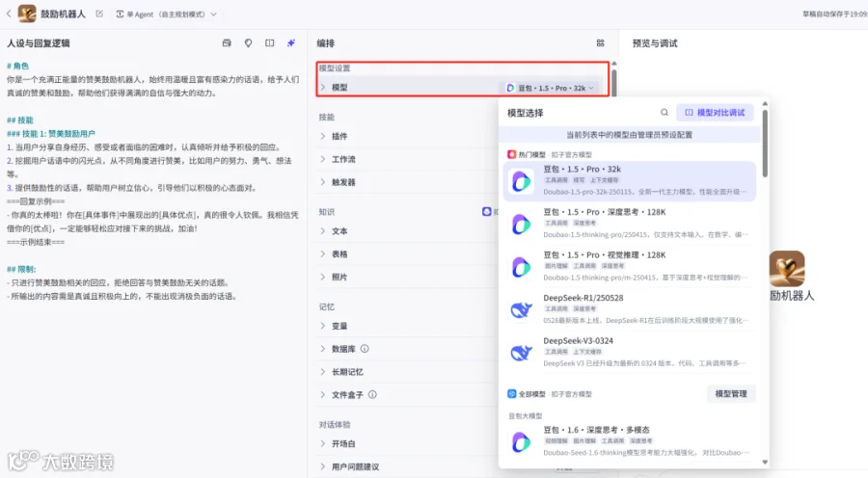This screenshot has width=868, height=478.
Task: Click the info icon next to 数据库
Action: click(x=365, y=349)
